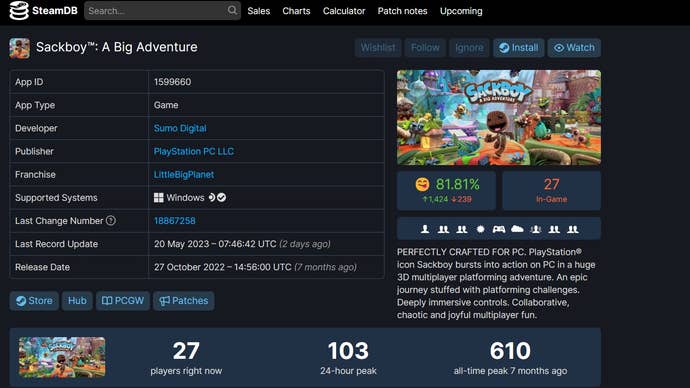Screen dimensions: 690x388
Task: Click the single-player category icon
Action: coord(425,229)
